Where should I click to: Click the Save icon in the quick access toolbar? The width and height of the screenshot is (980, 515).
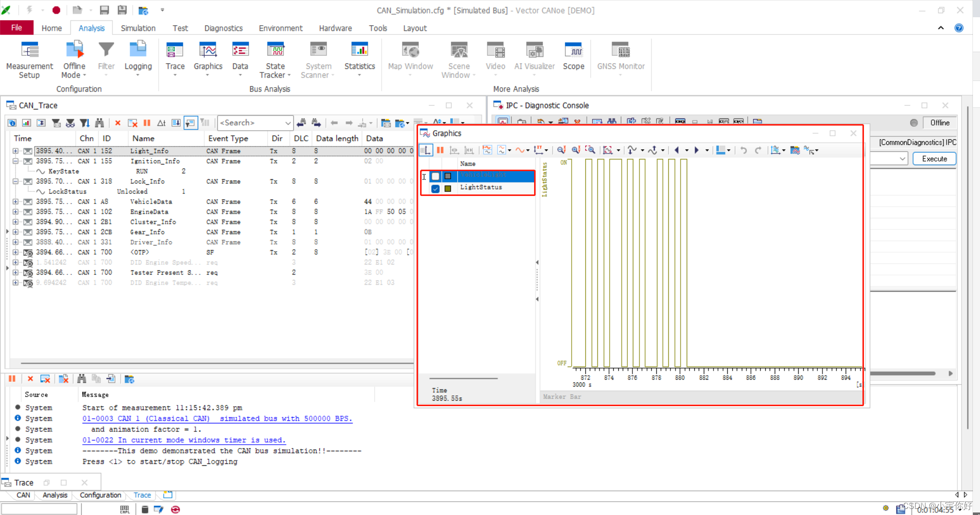tap(104, 10)
